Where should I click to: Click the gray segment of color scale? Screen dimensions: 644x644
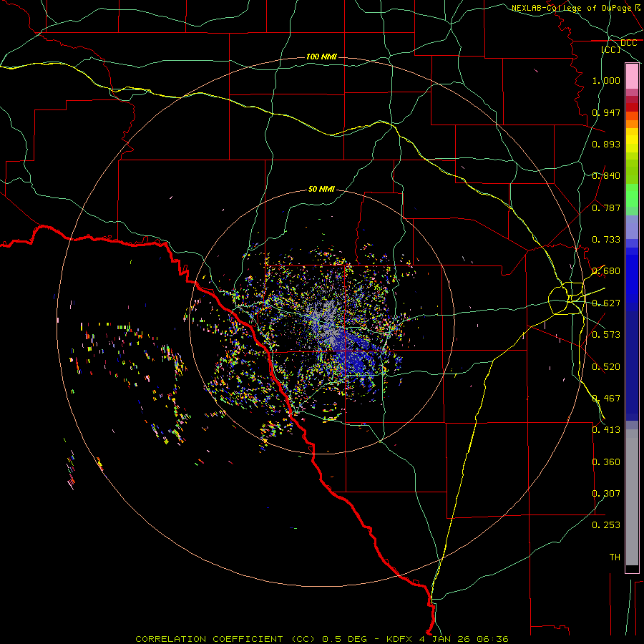[632, 497]
